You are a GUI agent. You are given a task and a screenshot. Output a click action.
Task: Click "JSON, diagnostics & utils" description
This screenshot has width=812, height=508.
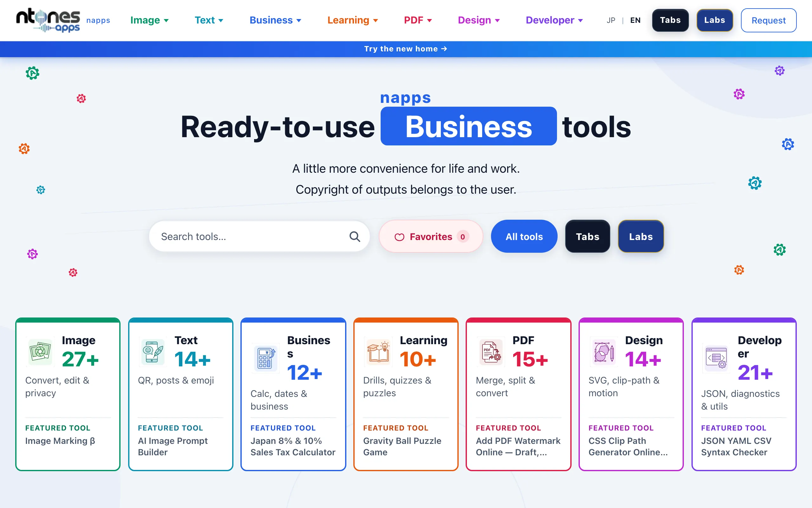[x=741, y=400]
